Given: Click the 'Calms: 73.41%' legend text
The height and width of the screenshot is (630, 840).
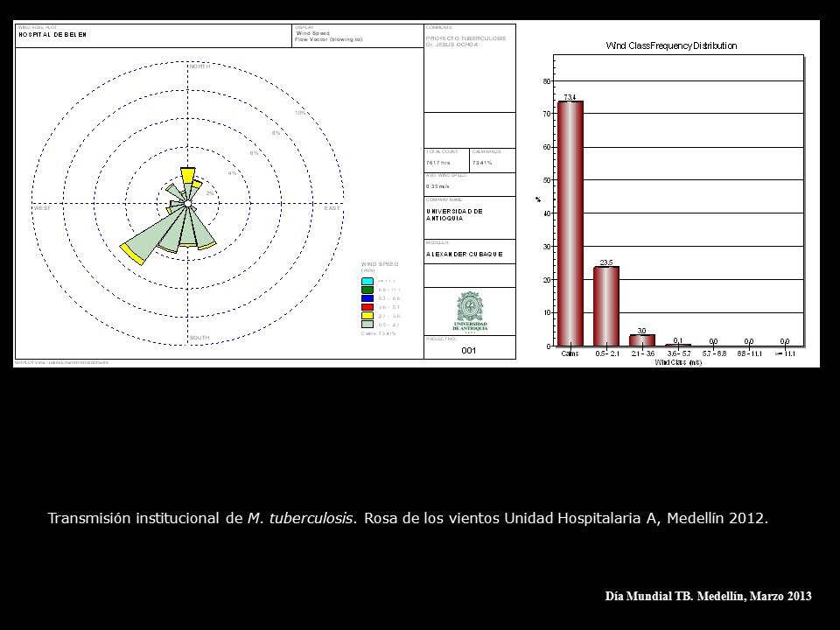Looking at the screenshot, I should click(x=378, y=333).
